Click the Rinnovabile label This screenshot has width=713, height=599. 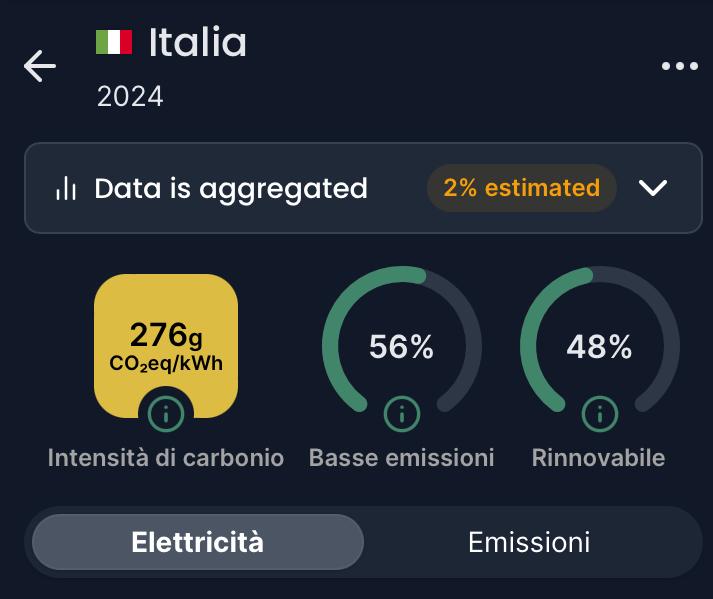598,458
